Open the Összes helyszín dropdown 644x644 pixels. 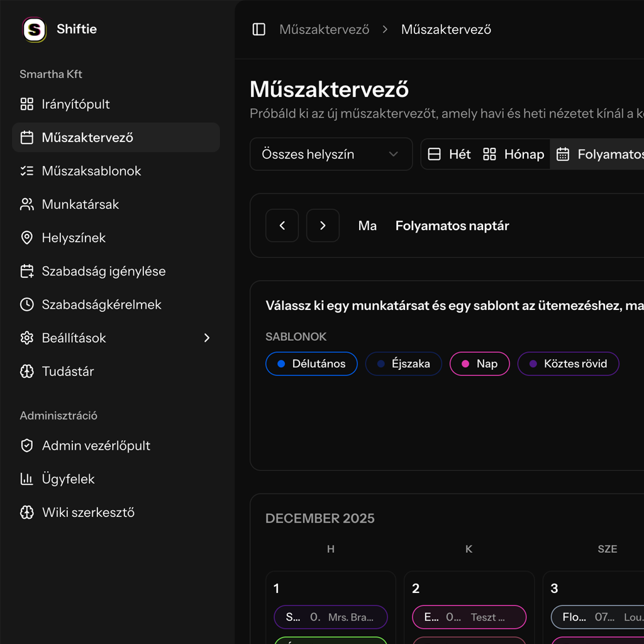tap(331, 155)
